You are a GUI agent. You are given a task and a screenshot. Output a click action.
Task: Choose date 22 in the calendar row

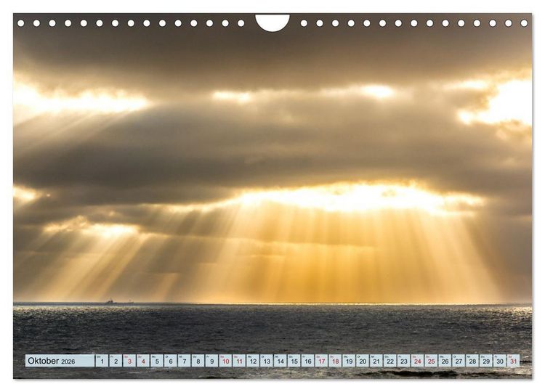[390, 361]
